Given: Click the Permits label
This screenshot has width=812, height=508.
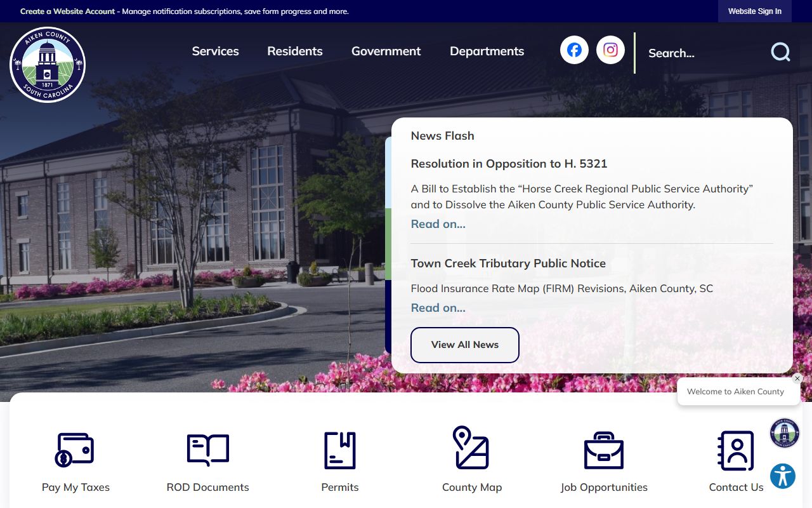Looking at the screenshot, I should [x=340, y=488].
